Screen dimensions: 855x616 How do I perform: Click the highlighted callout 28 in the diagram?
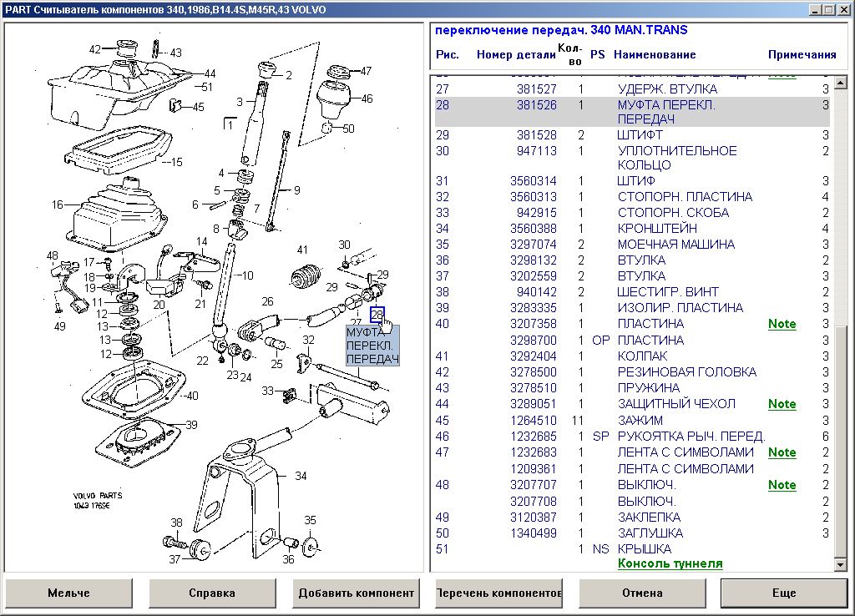click(x=377, y=315)
